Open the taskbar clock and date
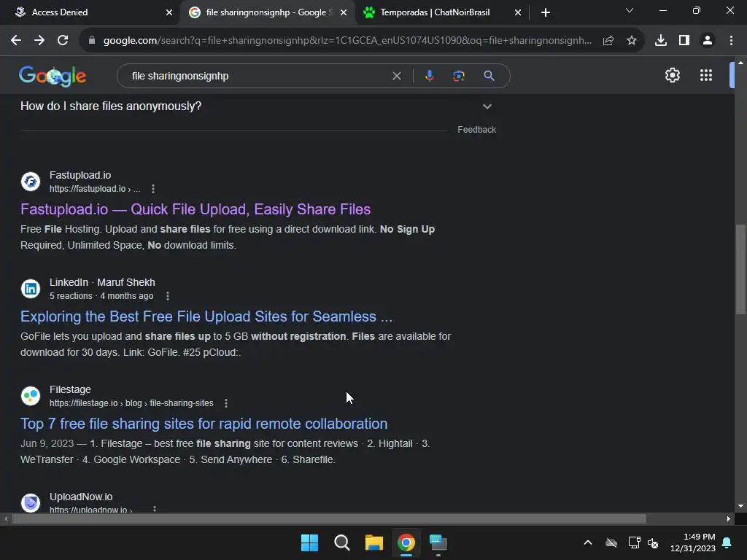 693,542
